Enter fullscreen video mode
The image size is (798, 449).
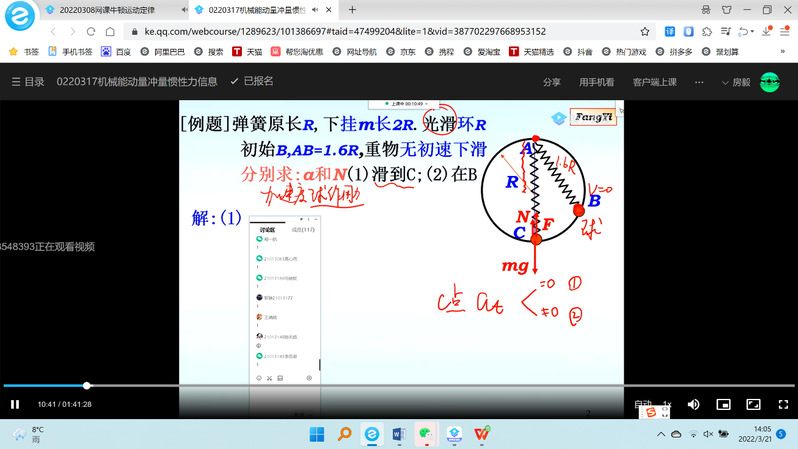click(783, 404)
